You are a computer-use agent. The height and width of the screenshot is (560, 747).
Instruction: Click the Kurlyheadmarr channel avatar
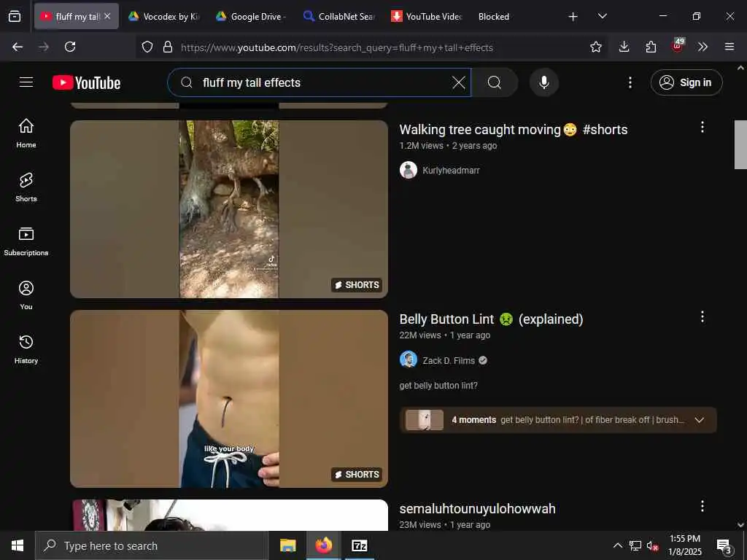coord(409,170)
